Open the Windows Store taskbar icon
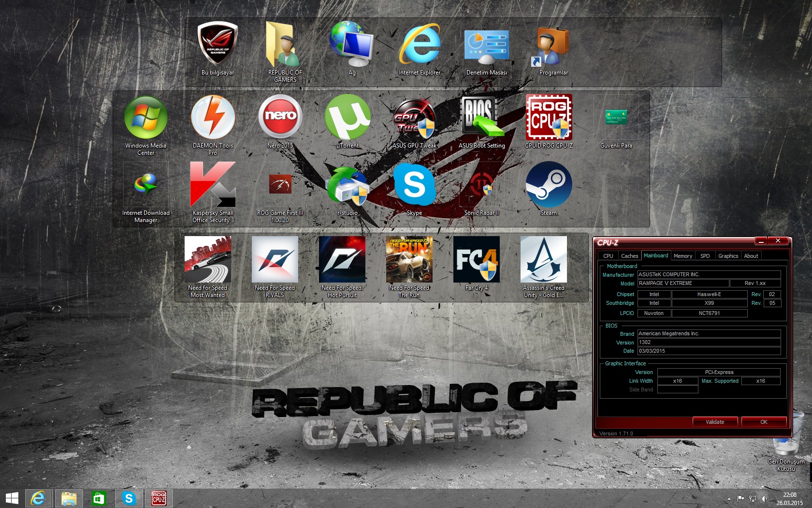The image size is (812, 508). point(99,498)
